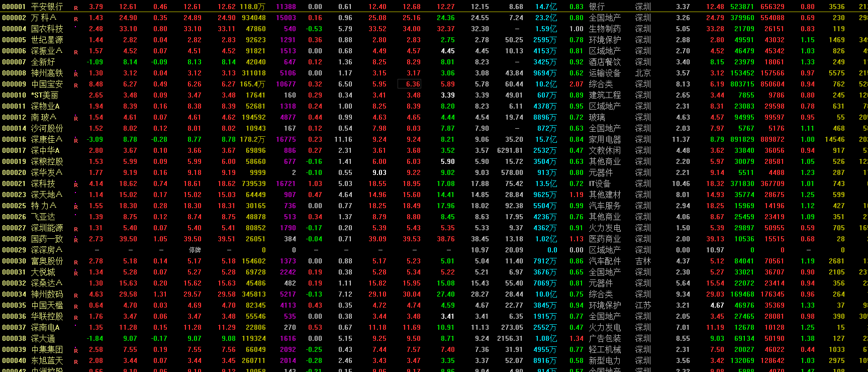Screen dimensions: 868x372
Task: Select 沙河股份 in the list
Action: 47,128
